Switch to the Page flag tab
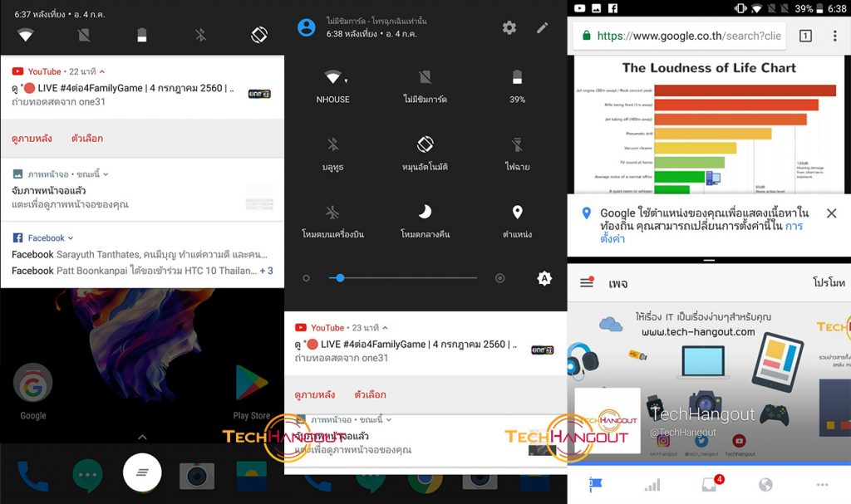 [x=596, y=484]
